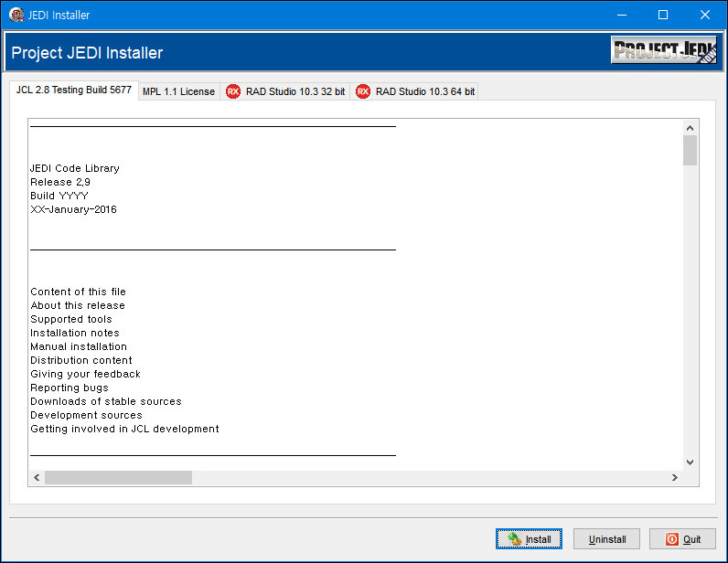728x563 pixels.
Task: Minimize the JEDI Installer window
Action: (622, 15)
